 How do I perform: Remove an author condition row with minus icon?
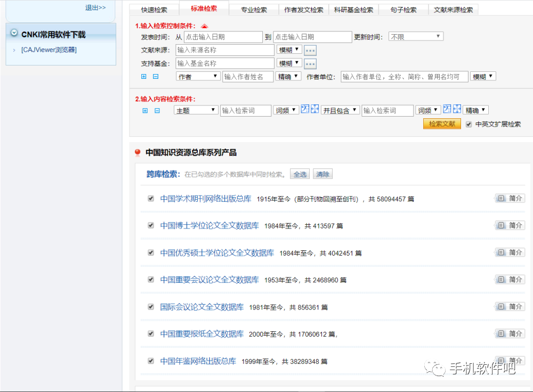pos(156,77)
